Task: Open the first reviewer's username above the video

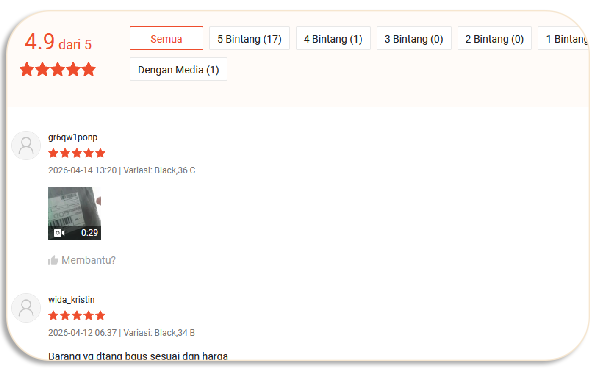Action: 73,137
